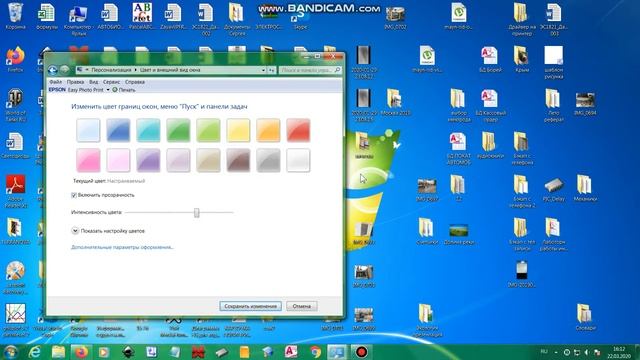Image resolution: width=640 pixels, height=360 pixels.
Task: Select the orange color swatch
Action: coord(268,130)
